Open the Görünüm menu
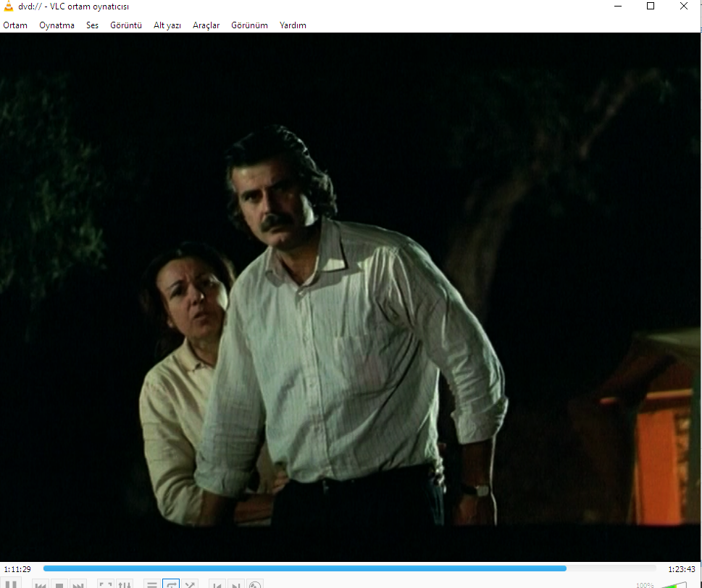The width and height of the screenshot is (702, 588). pyautogui.click(x=249, y=25)
